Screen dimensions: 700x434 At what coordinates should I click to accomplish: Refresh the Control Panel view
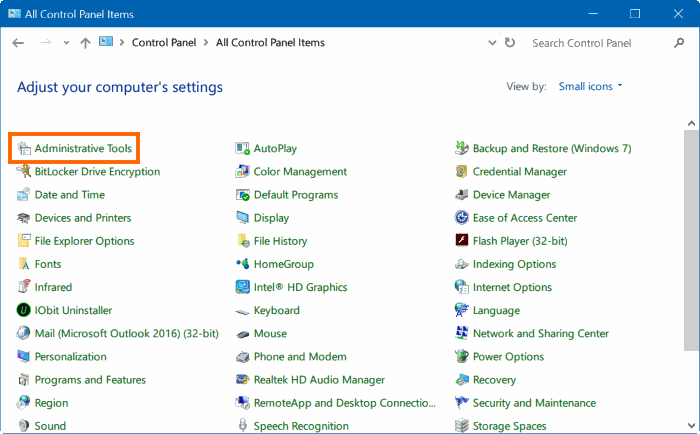tap(510, 42)
